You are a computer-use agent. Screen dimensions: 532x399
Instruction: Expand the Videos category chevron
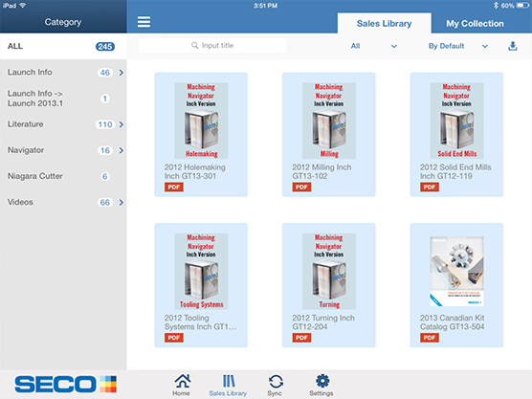coord(122,203)
